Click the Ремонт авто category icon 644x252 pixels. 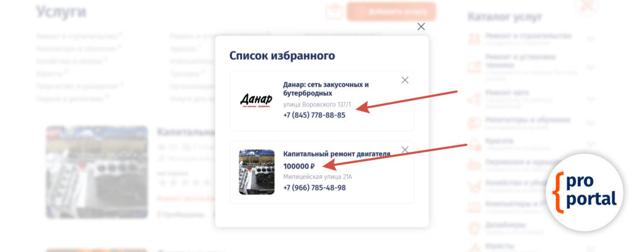tap(474, 99)
